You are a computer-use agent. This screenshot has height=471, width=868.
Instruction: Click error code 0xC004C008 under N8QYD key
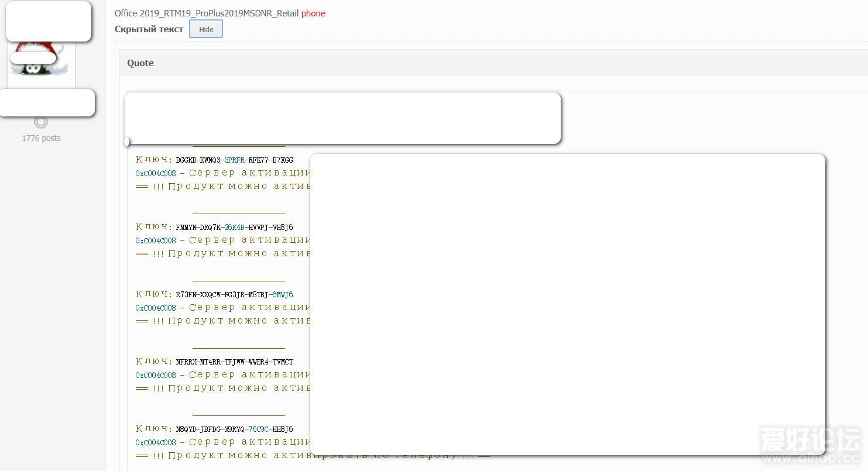coord(156,442)
